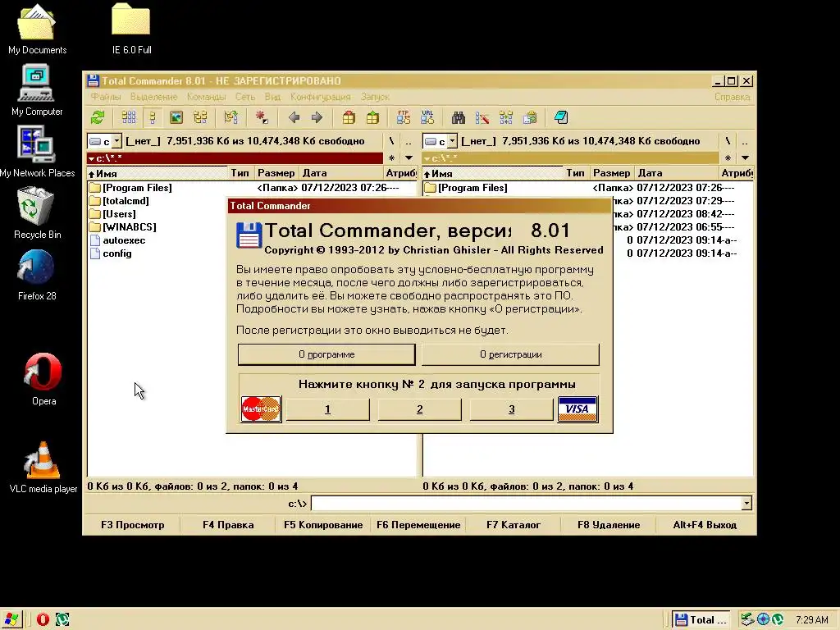Click the VISA icon in the dialog
Image resolution: width=840 pixels, height=630 pixels.
pos(577,410)
